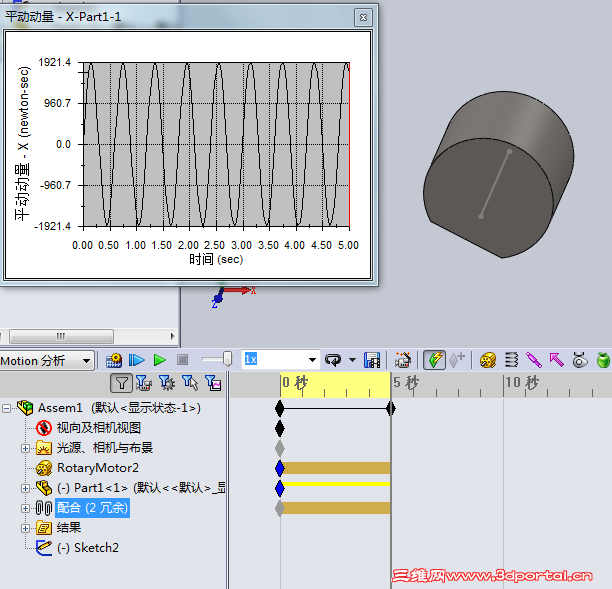The height and width of the screenshot is (589, 612).
Task: Click the disabled camera view icon
Action: pyautogui.click(x=44, y=428)
